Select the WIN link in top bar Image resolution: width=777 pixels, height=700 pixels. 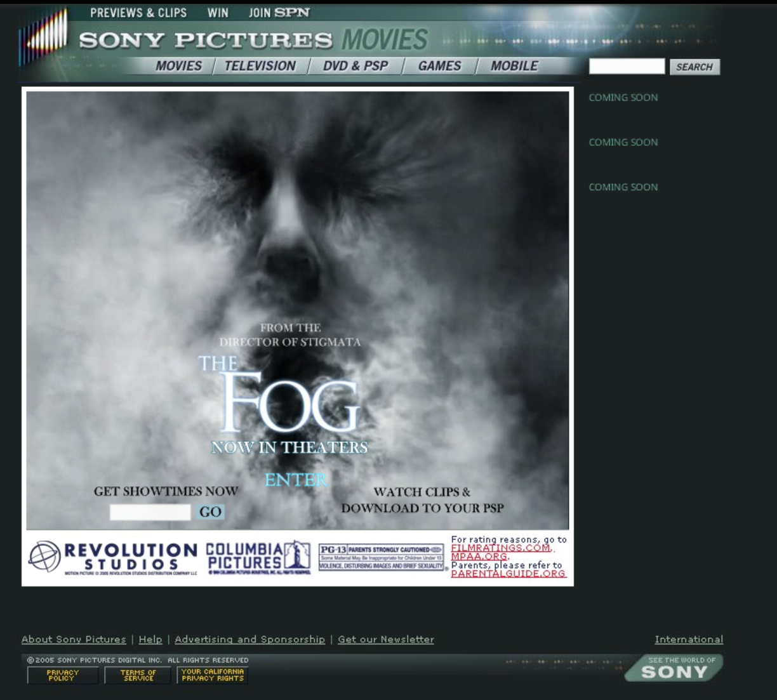coord(218,13)
